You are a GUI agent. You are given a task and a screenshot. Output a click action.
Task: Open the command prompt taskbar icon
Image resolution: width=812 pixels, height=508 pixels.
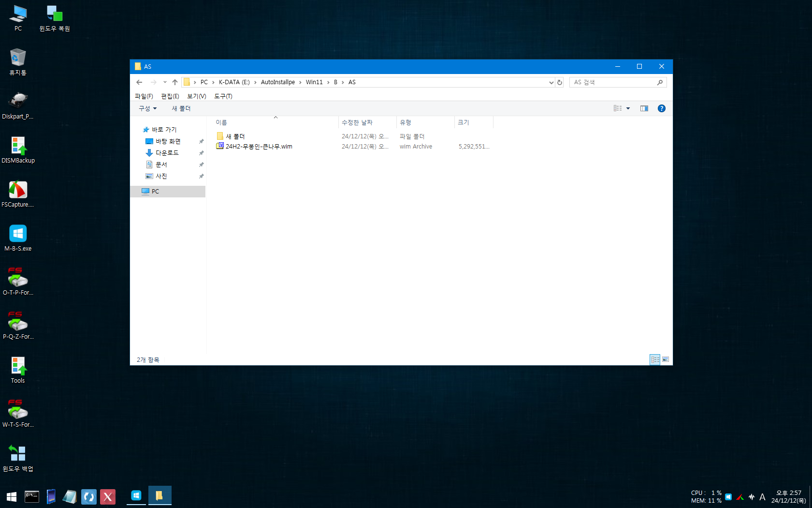point(32,496)
